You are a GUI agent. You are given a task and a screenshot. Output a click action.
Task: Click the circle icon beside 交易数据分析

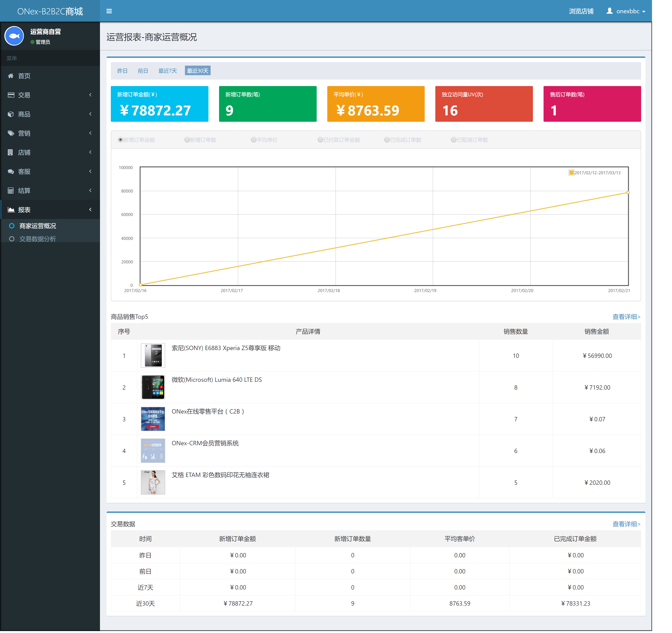12,239
